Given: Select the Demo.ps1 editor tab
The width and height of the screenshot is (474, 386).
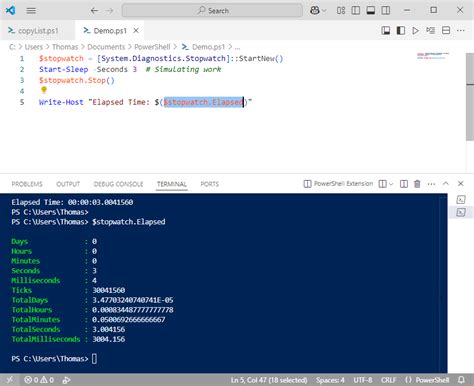Looking at the screenshot, I should point(110,31).
